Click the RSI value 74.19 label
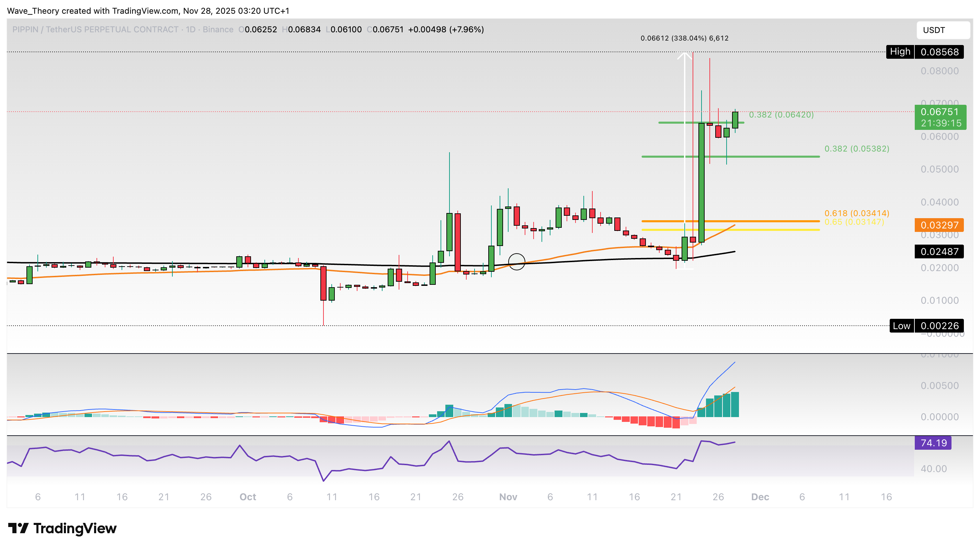 (x=933, y=443)
